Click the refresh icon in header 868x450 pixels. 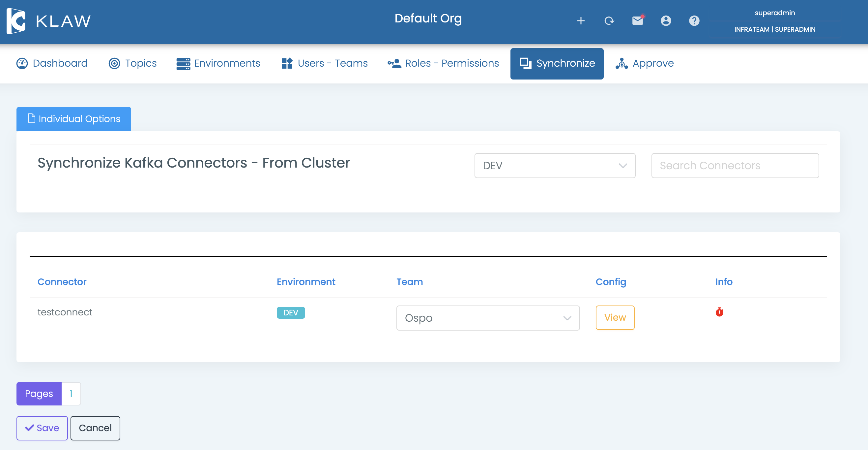pos(609,21)
